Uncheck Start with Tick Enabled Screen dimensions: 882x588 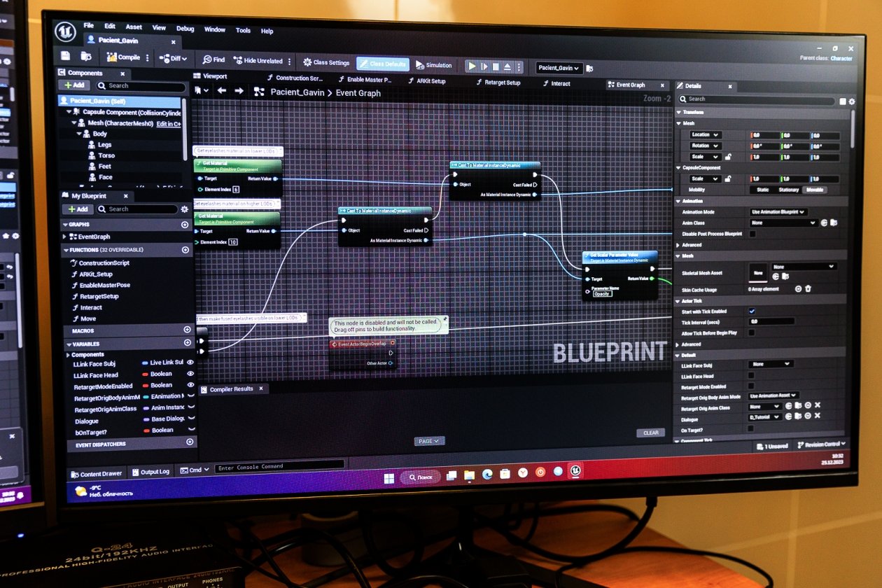pos(752,311)
